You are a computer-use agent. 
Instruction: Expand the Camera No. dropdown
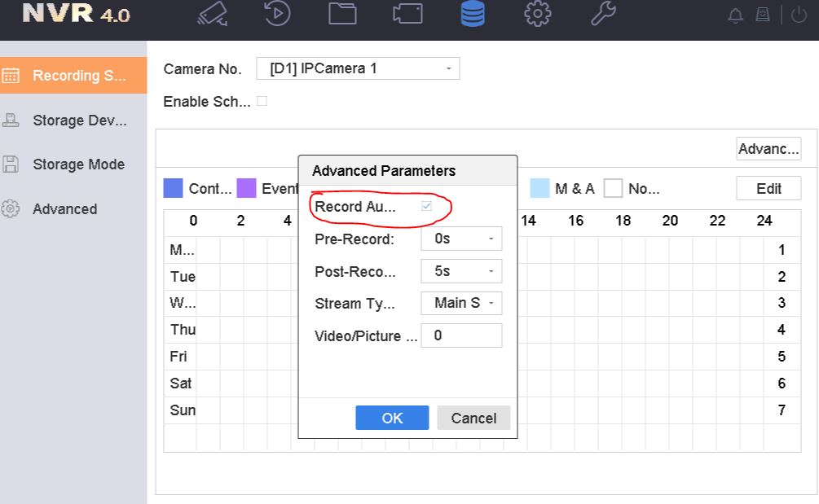358,69
